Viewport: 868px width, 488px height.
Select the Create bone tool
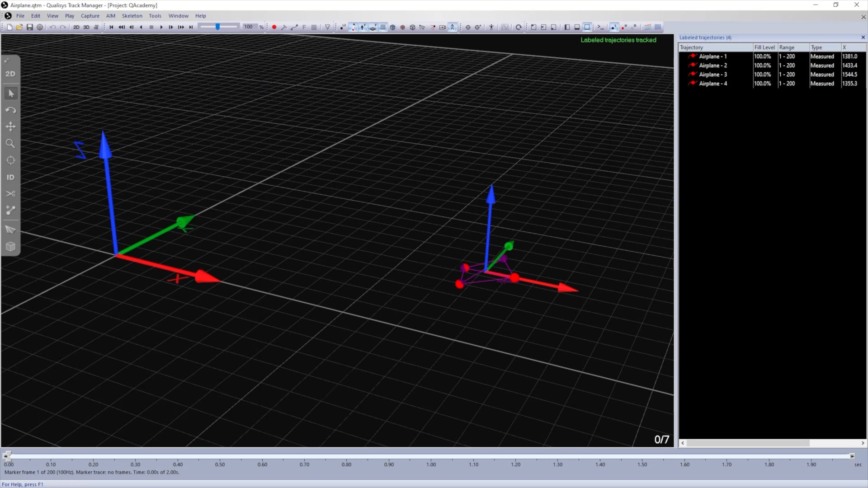[x=10, y=211]
